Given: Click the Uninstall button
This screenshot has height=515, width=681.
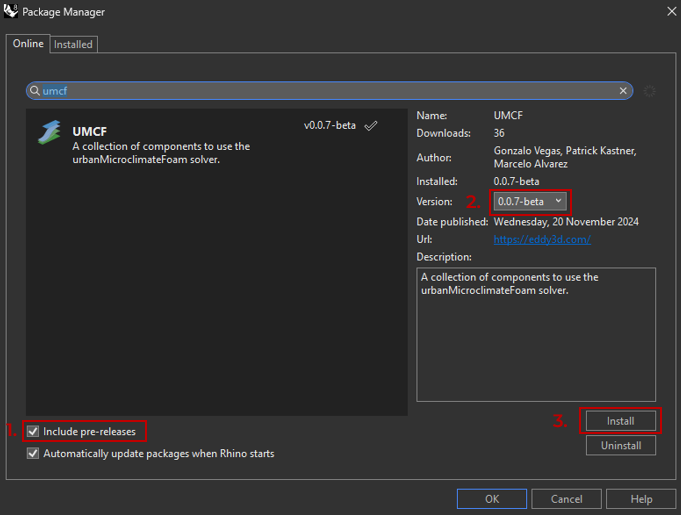Looking at the screenshot, I should pyautogui.click(x=621, y=446).
